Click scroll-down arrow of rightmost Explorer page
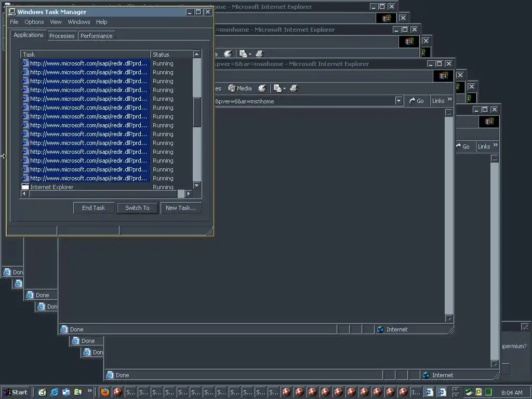Image resolution: width=532 pixels, height=399 pixels. [x=495, y=364]
